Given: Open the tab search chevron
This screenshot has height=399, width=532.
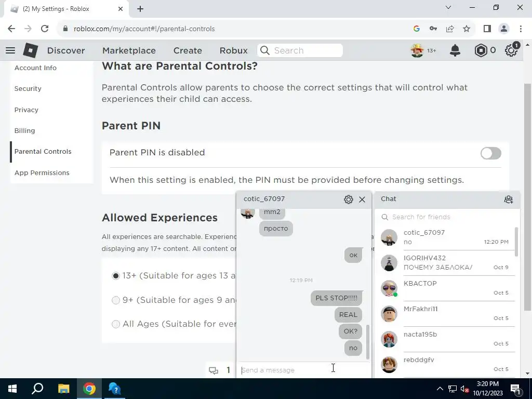Looking at the screenshot, I should tap(448, 7).
